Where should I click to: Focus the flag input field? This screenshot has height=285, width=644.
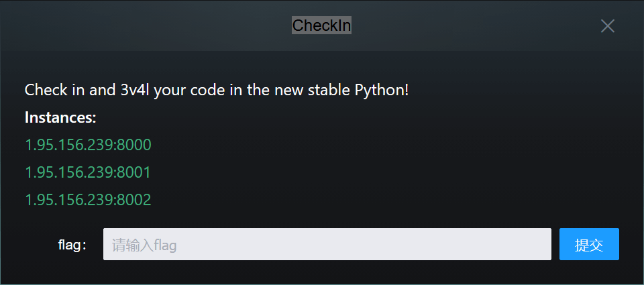(x=327, y=244)
